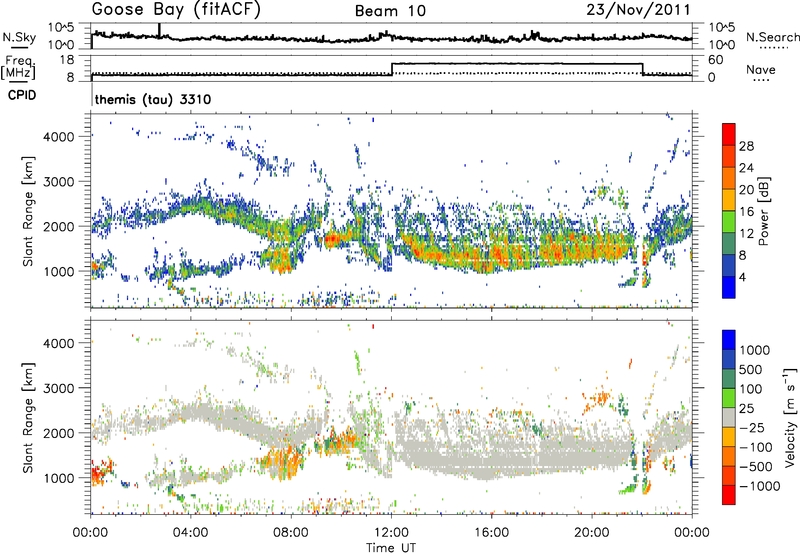Pick the yellow segment of Power colorbar

(x=729, y=199)
